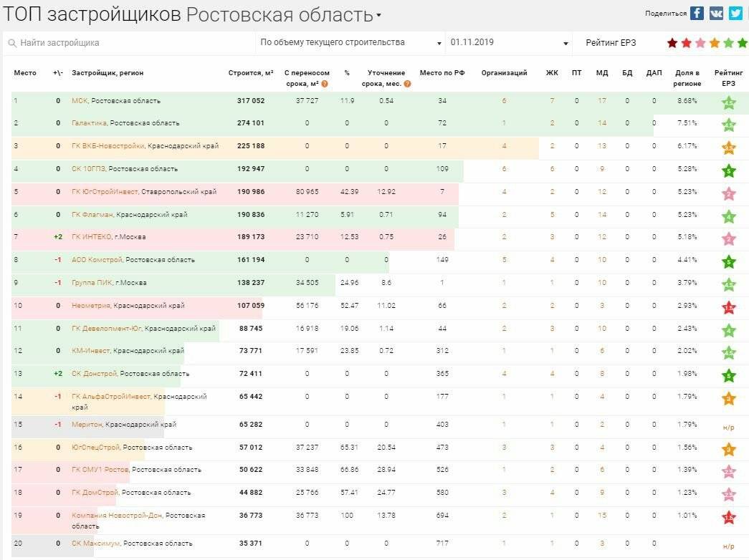
Task: Click rating star of ЮгСпецСтрой row
Action: [728, 449]
